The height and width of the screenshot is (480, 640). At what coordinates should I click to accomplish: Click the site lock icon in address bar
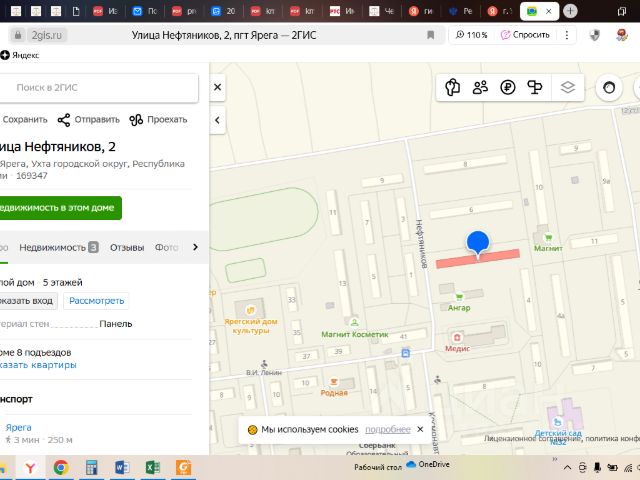(18, 36)
